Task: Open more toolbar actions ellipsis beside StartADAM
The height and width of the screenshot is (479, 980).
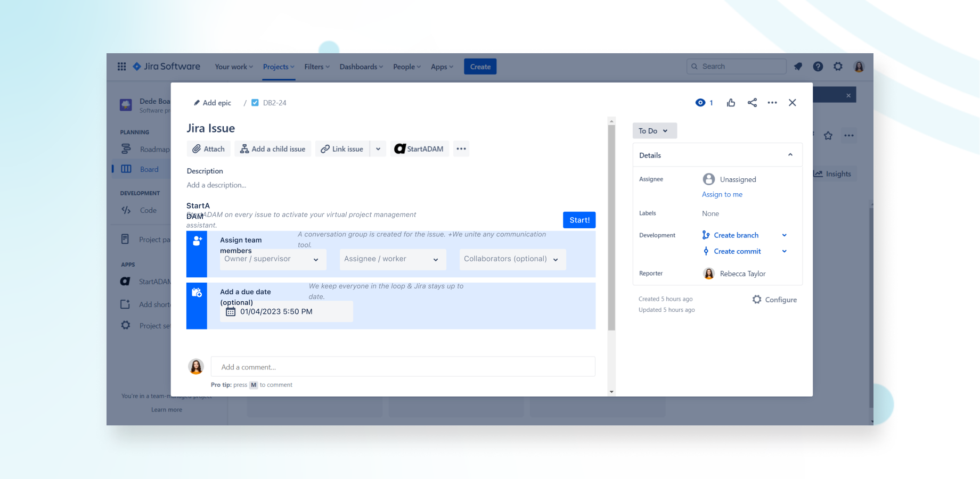Action: tap(461, 149)
